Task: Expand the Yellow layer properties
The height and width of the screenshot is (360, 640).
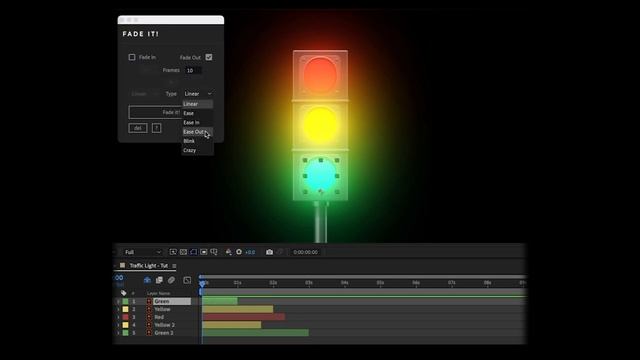Action: tap(118, 309)
